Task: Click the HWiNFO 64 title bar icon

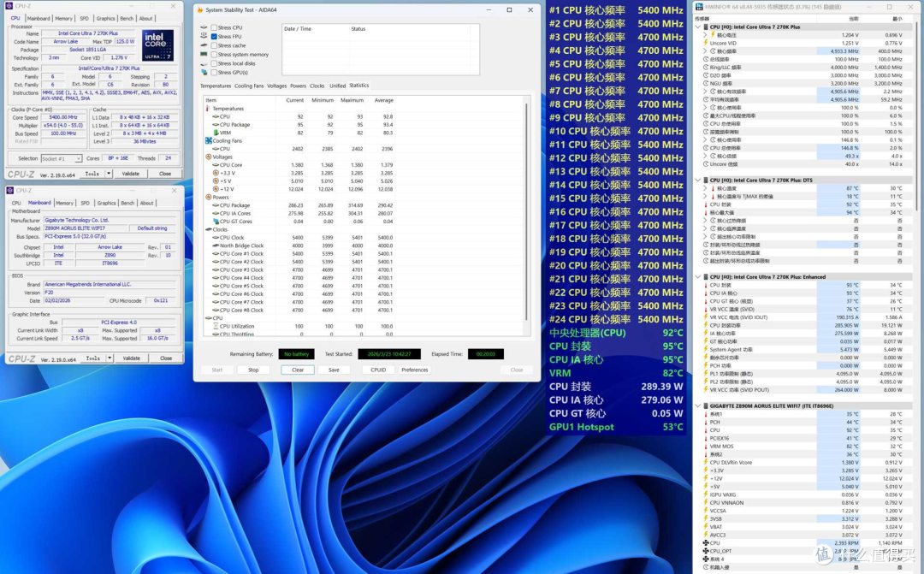Action: (700, 7)
